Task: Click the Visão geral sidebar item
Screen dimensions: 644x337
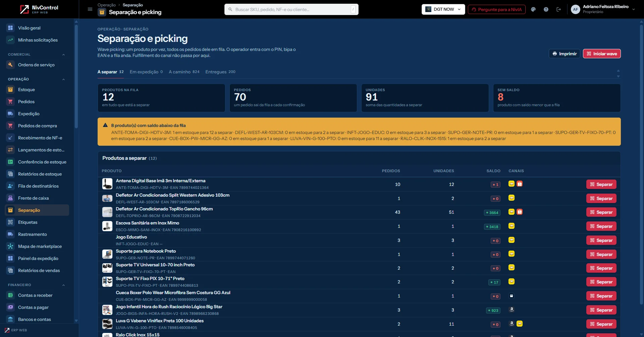Action: tap(37, 28)
